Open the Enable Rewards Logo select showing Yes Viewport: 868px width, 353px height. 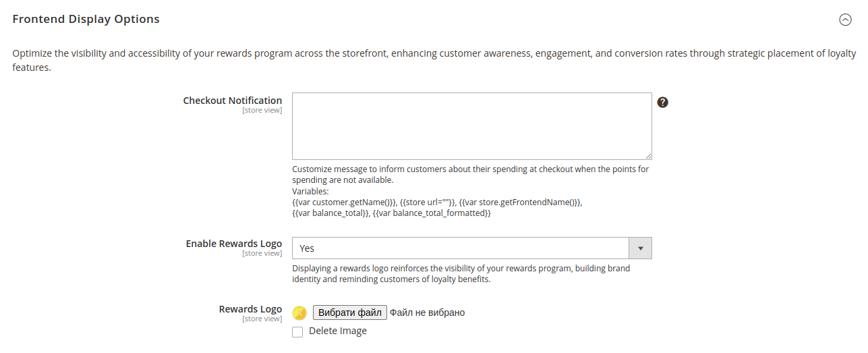(460, 248)
